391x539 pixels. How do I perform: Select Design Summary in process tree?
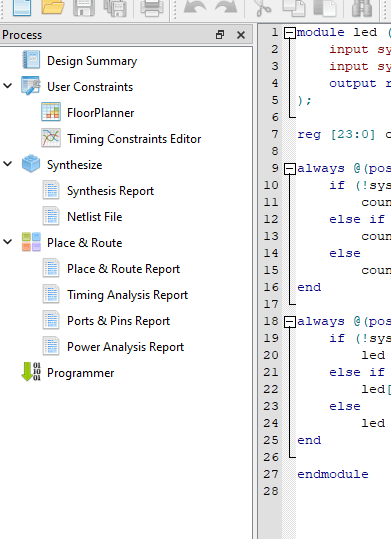click(92, 61)
